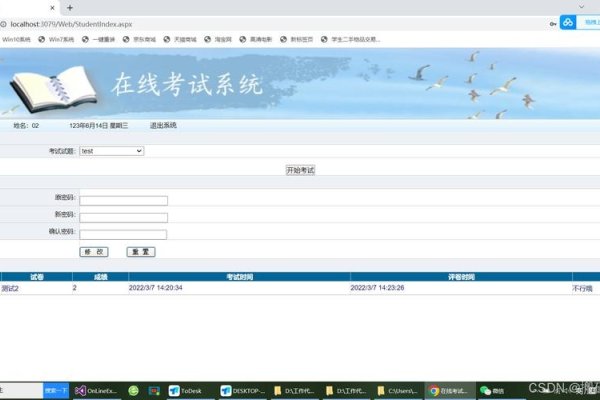The width and height of the screenshot is (600, 400).
Task: Click the saved password key icon
Action: tap(553, 24)
